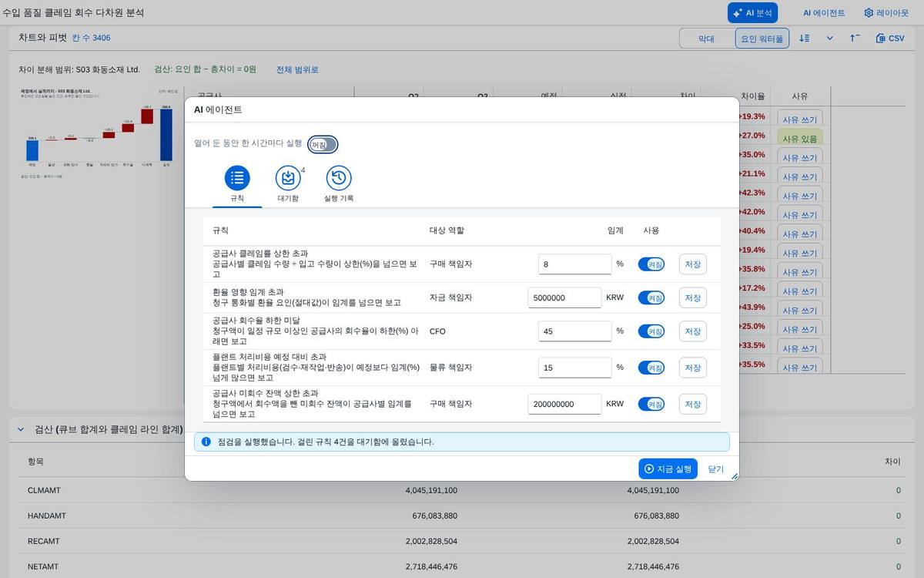
Task: Click the 차이율 column header
Action: click(752, 96)
